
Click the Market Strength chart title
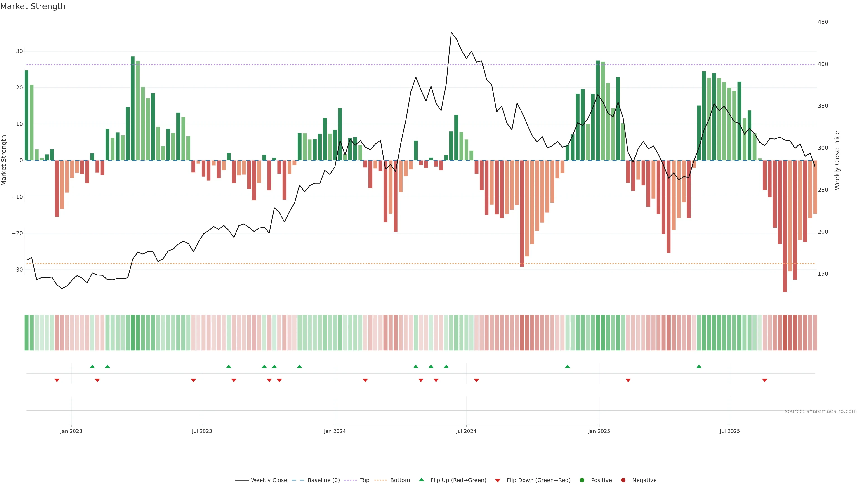tap(33, 6)
